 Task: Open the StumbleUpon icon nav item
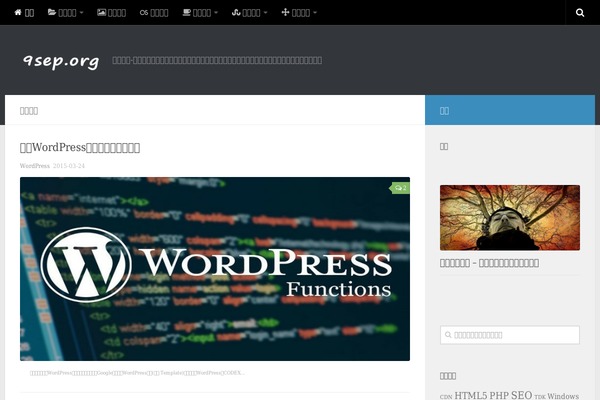tap(249, 13)
